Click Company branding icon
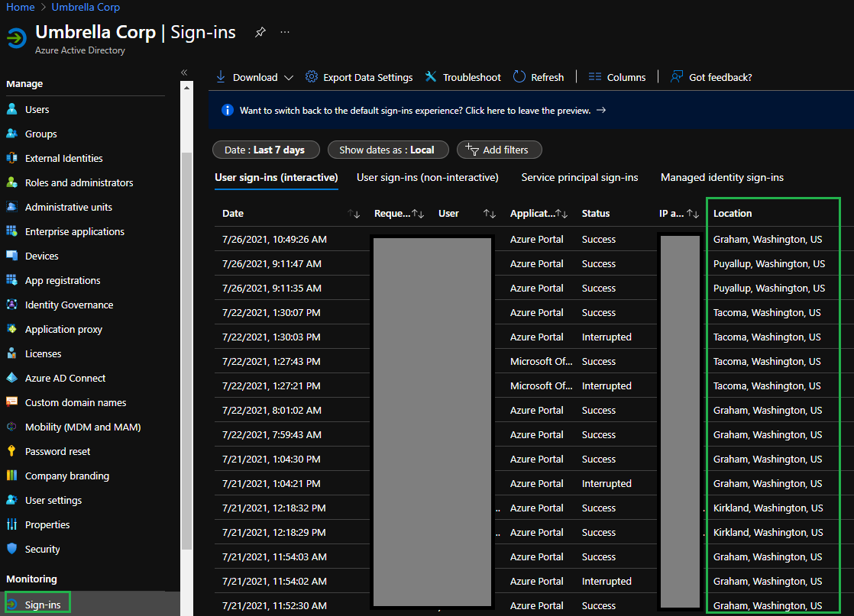This screenshot has height=616, width=854. coord(12,476)
